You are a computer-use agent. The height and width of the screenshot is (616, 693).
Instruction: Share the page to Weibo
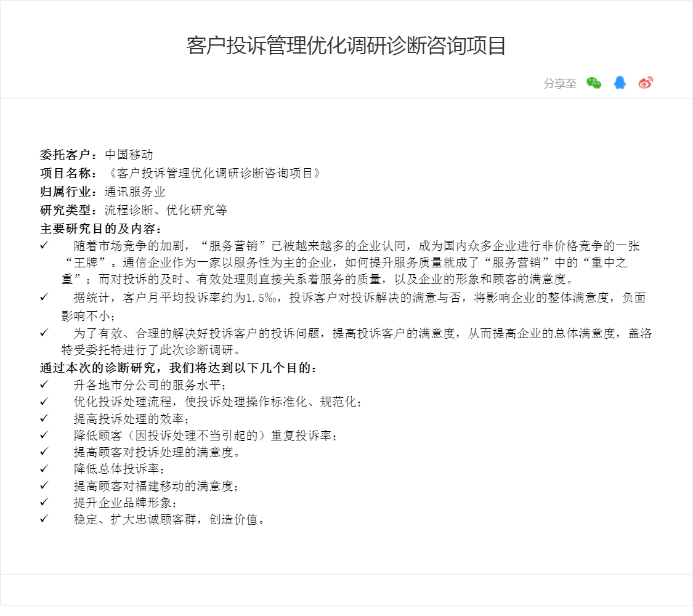point(646,83)
